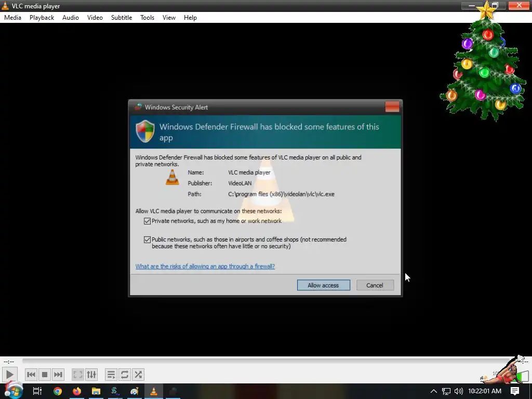
Task: Click the VLC cone icon in the alert
Action: (x=172, y=177)
